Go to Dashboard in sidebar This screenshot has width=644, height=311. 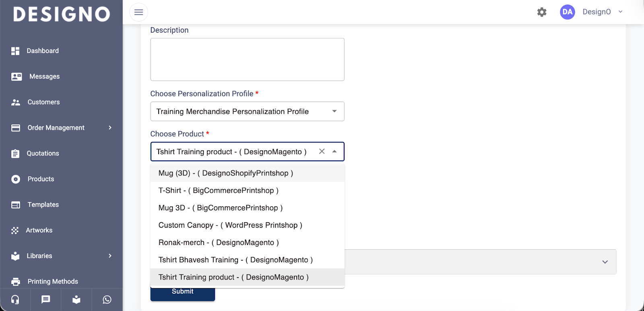point(43,51)
